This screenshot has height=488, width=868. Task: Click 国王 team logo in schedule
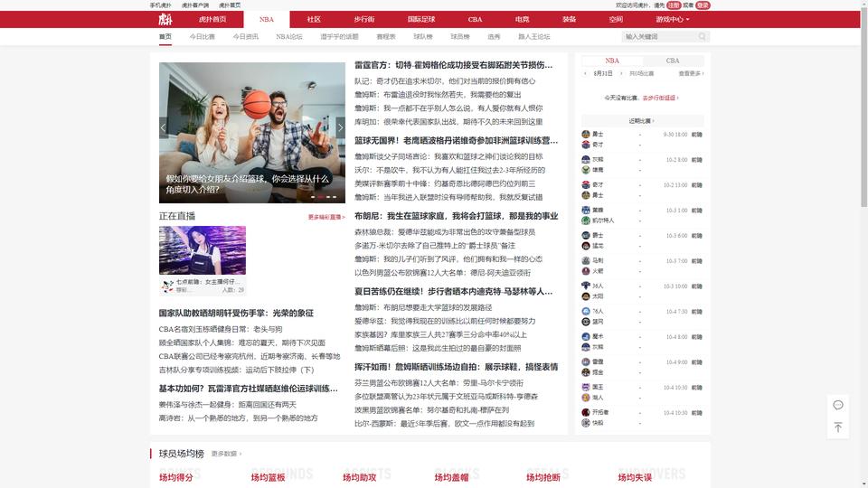coord(586,388)
